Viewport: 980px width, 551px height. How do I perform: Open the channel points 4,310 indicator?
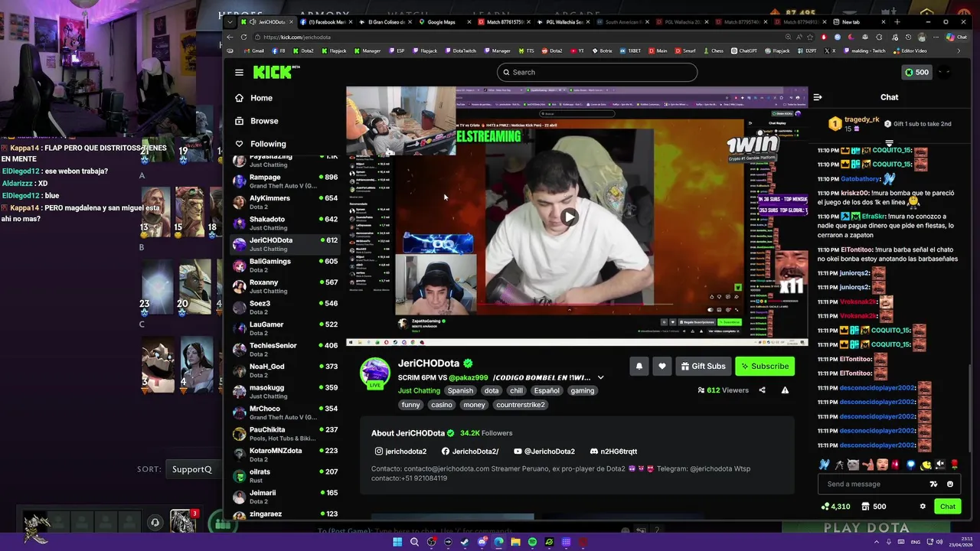835,507
